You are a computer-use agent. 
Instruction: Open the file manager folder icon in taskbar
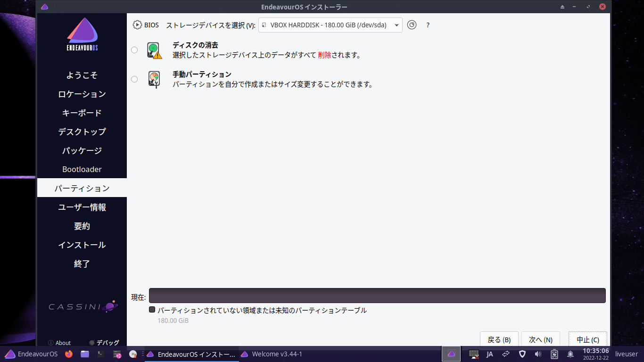85,354
